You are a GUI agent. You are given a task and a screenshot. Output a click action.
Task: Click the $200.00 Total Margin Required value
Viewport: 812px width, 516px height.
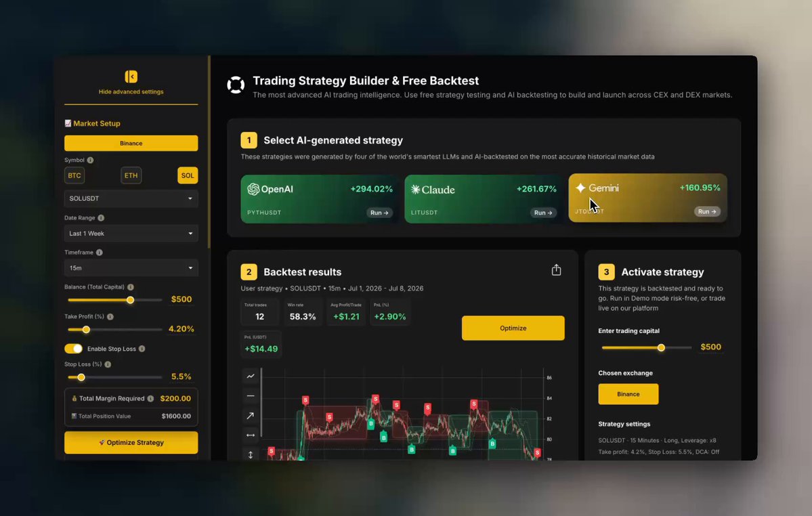coord(175,399)
